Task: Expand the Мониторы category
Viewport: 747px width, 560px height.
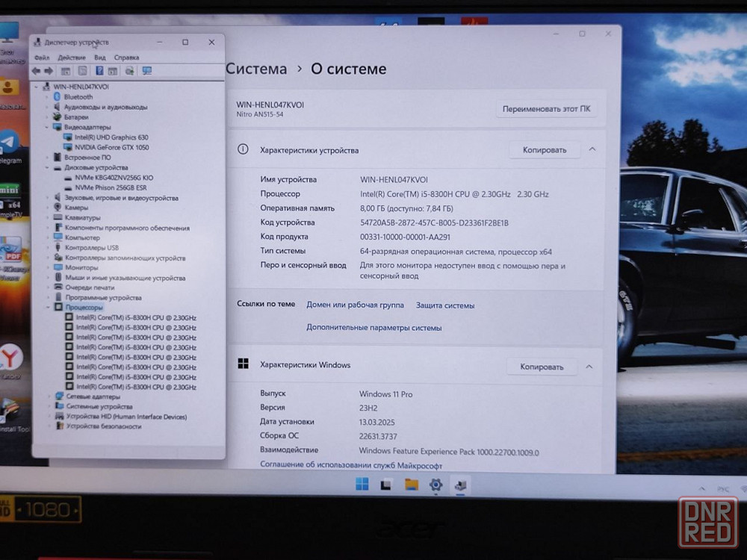Action: 48,267
